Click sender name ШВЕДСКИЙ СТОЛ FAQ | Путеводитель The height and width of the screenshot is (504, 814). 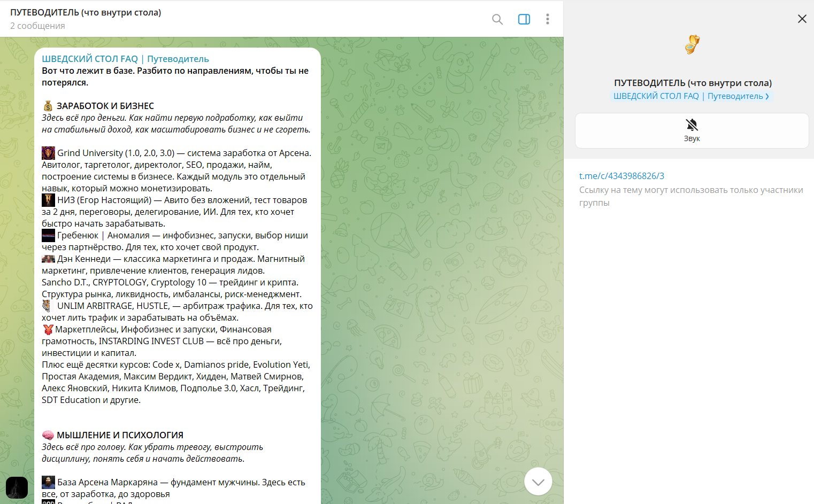(125, 59)
